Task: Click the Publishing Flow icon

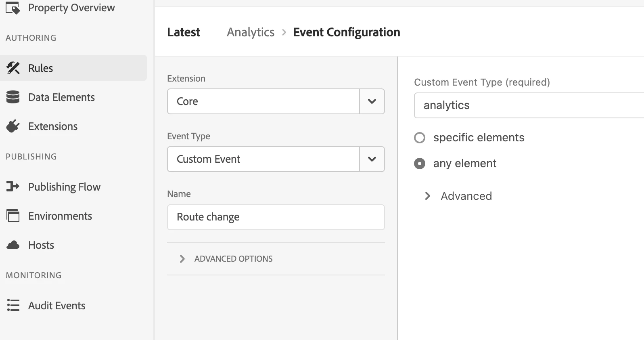Action: 13,187
